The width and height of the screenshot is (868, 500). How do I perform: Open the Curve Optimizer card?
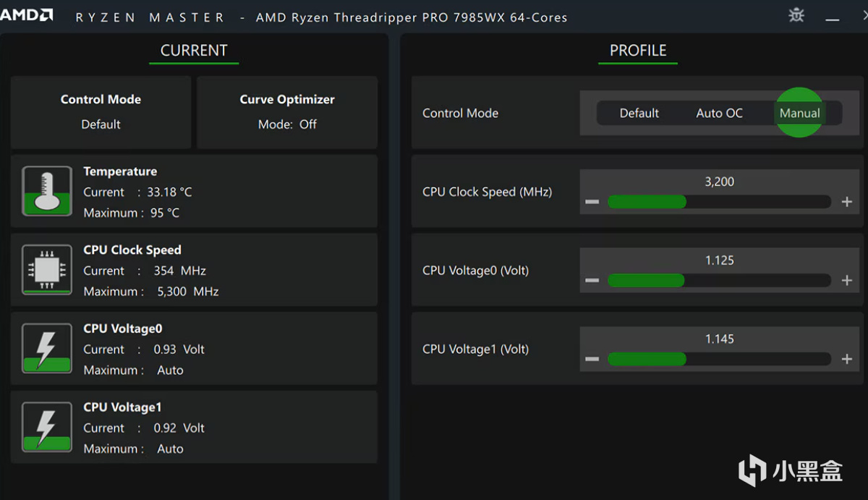pyautogui.click(x=287, y=112)
